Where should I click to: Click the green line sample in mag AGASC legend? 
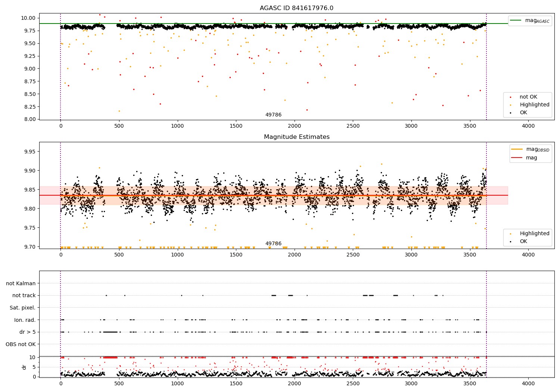pyautogui.click(x=516, y=20)
